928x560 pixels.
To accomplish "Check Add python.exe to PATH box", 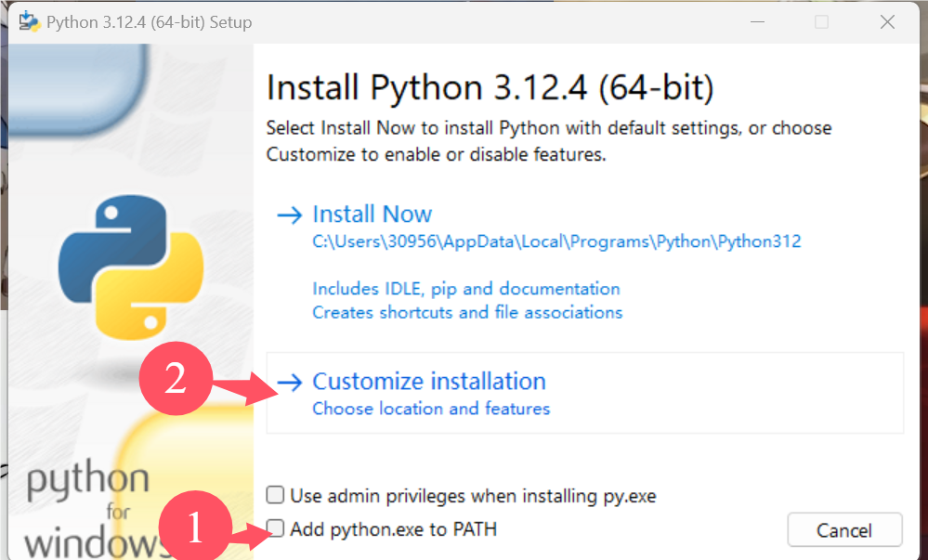I will (x=276, y=529).
